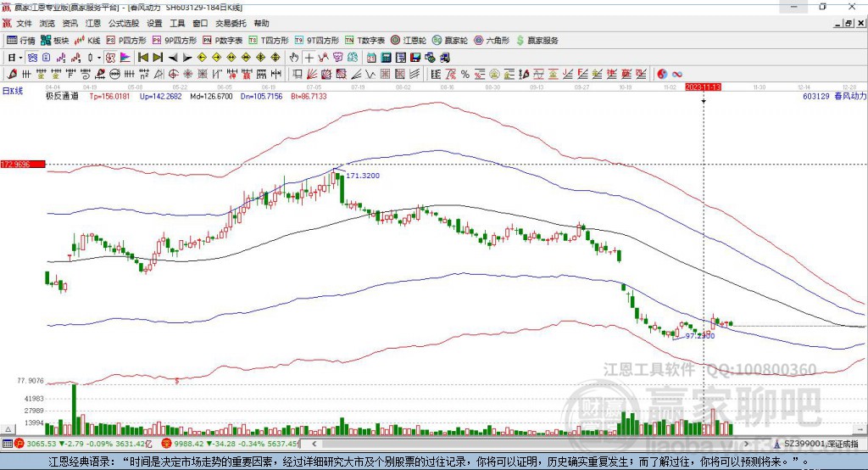Open the 资讯 menu

click(70, 23)
